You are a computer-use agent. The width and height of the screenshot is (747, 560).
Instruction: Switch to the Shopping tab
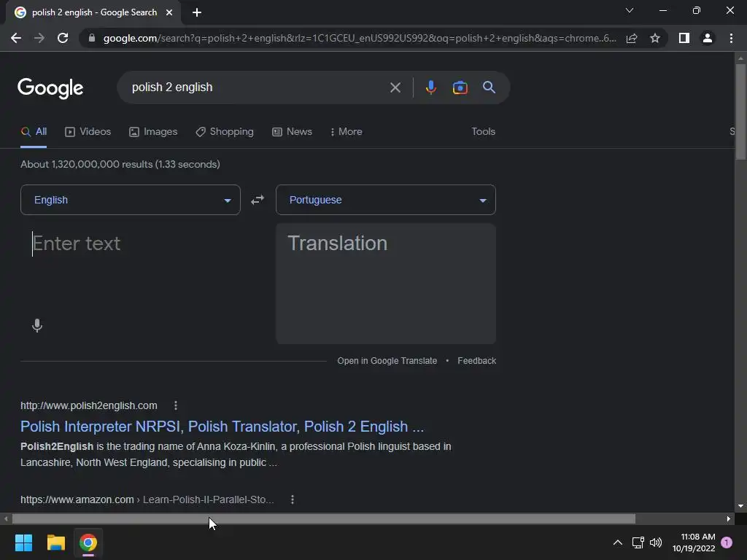click(x=225, y=131)
